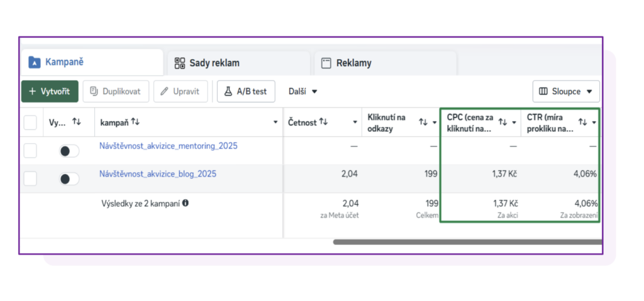Click the Výsledky ze 2 kampaní label

(x=141, y=203)
